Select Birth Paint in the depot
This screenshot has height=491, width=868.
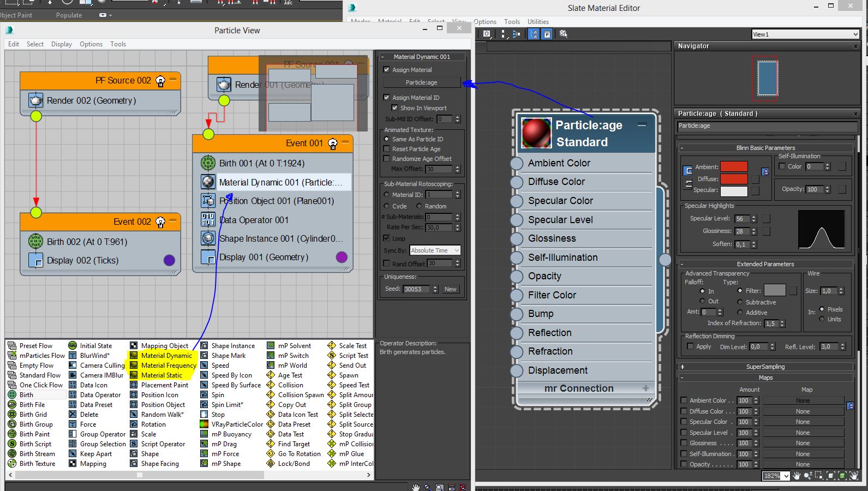point(34,434)
